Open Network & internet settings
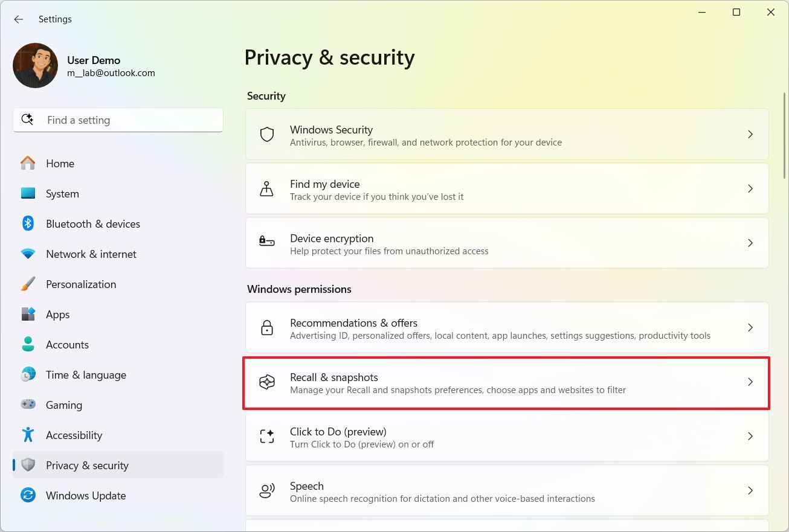 [91, 254]
